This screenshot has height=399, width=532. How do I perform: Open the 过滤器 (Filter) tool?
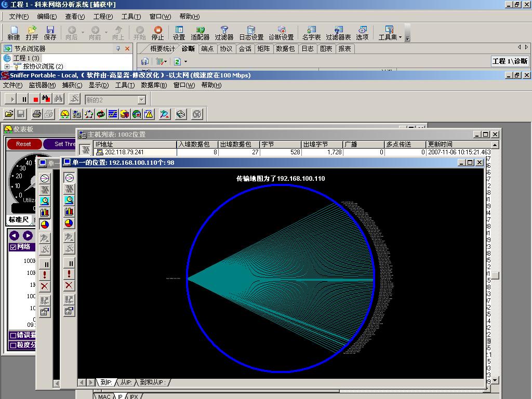click(x=224, y=33)
